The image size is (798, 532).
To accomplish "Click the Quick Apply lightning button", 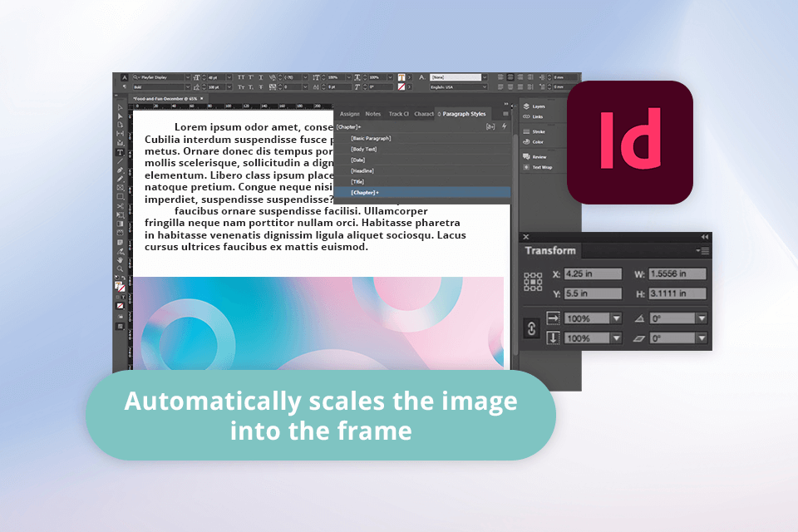I will (x=505, y=126).
